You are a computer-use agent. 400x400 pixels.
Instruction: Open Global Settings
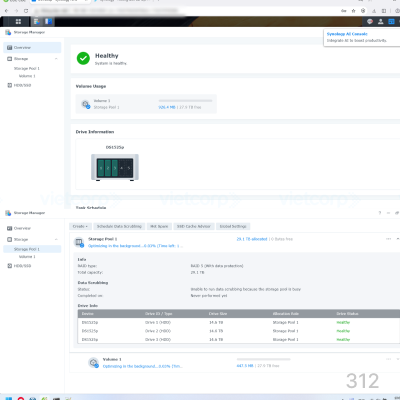click(233, 226)
